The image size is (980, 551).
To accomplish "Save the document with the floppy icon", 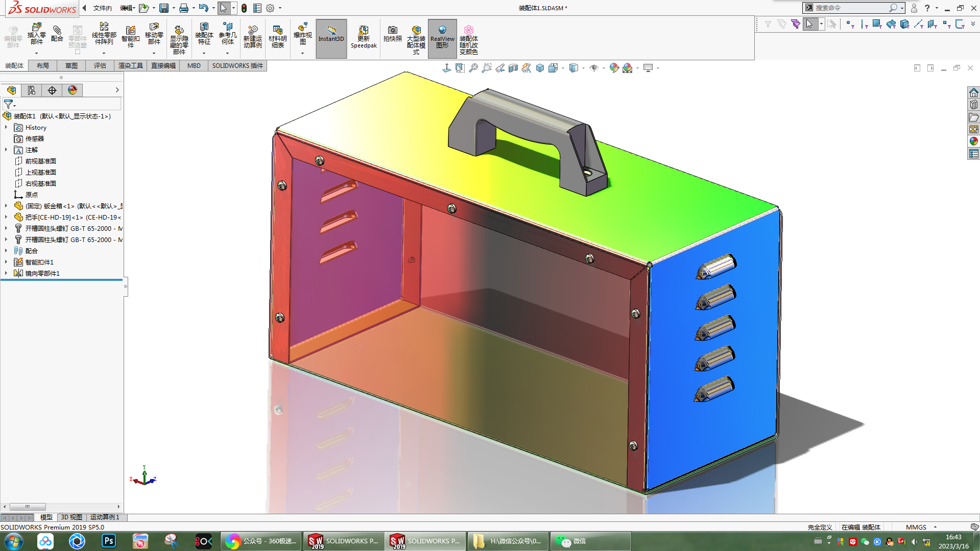I will [x=163, y=8].
